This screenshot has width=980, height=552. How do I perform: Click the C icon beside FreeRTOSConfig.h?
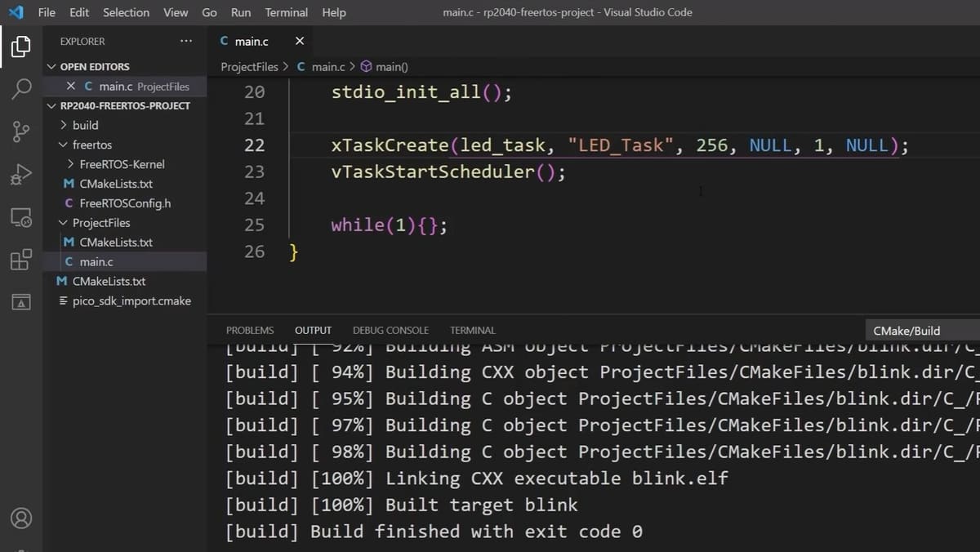69,203
